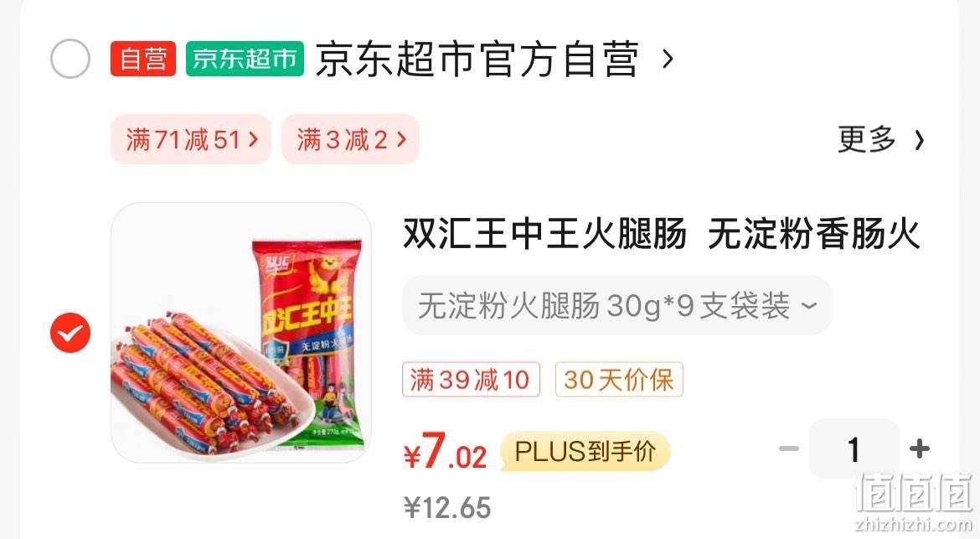
Task: Click the green 京东超市 badge
Action: pos(245,59)
